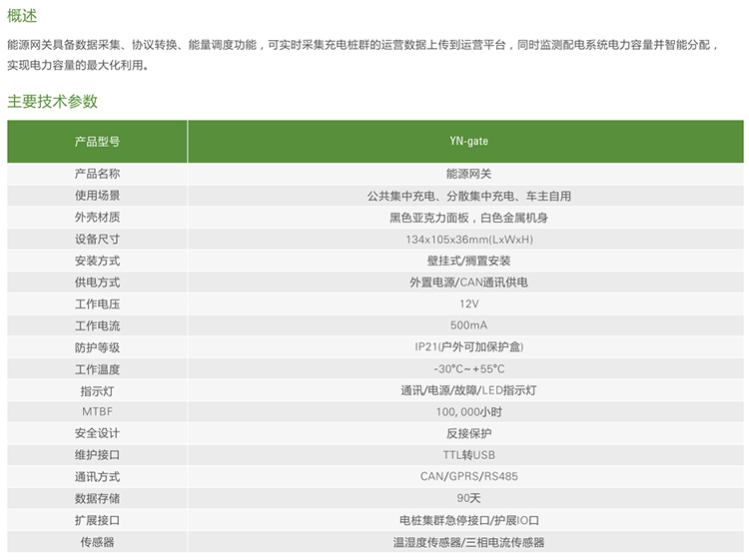
Task: Click the 产品型号 header cell
Action: pyautogui.click(x=97, y=142)
